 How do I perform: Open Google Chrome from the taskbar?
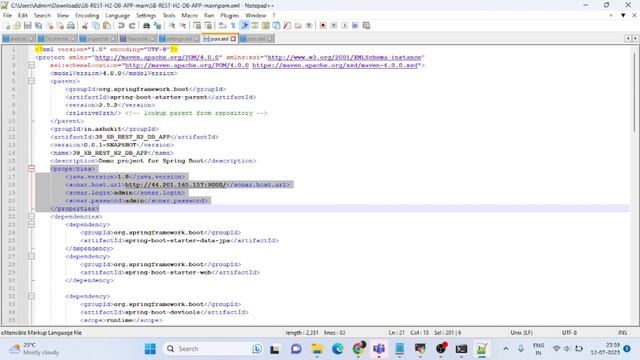tap(358, 349)
